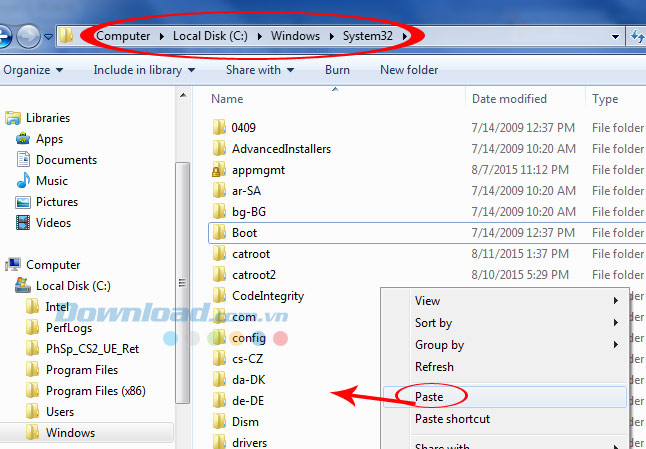
Task: Expand arrow after Computer breadcrumb
Action: pyautogui.click(x=162, y=37)
